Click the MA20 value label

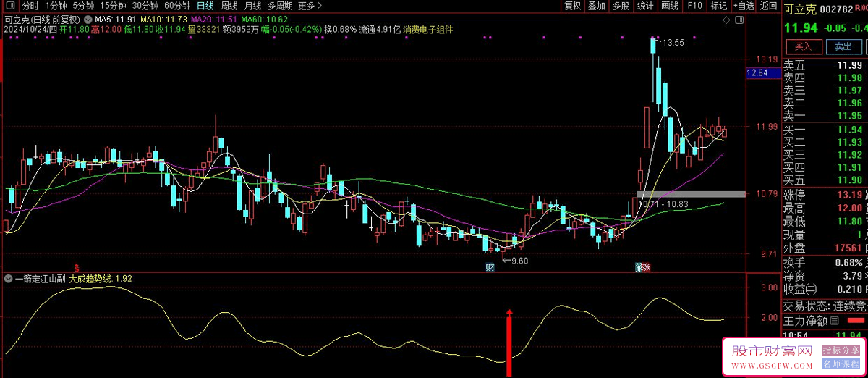(215, 19)
